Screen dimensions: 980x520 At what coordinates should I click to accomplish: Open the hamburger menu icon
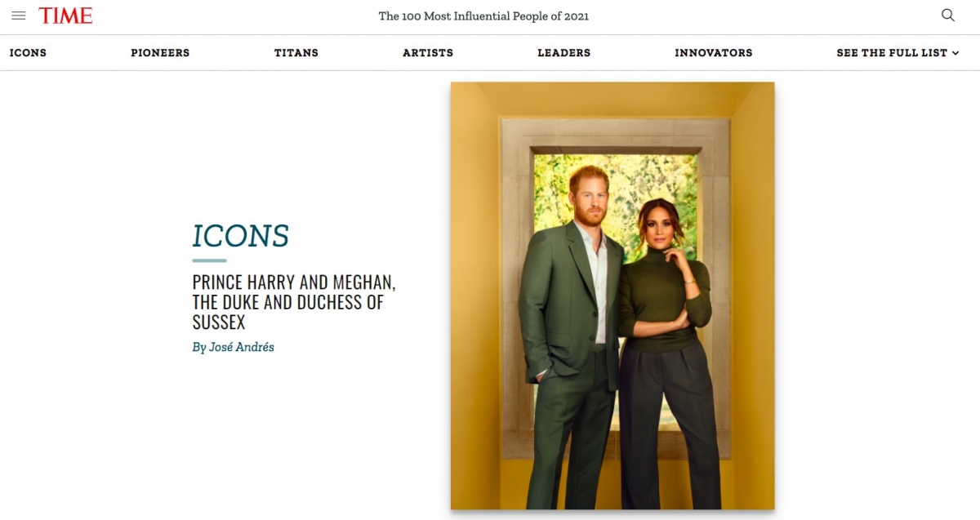click(x=19, y=16)
